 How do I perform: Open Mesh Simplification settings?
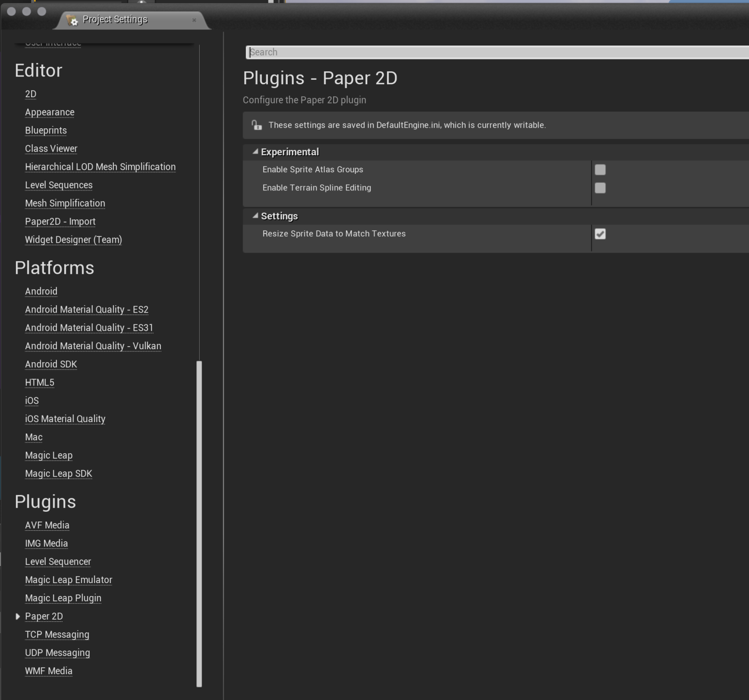tap(65, 203)
